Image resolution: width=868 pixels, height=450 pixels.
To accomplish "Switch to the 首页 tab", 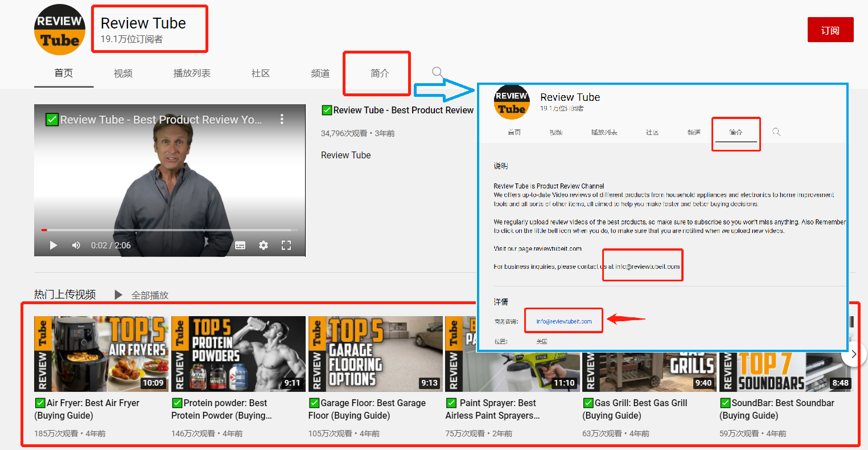I will 64,73.
